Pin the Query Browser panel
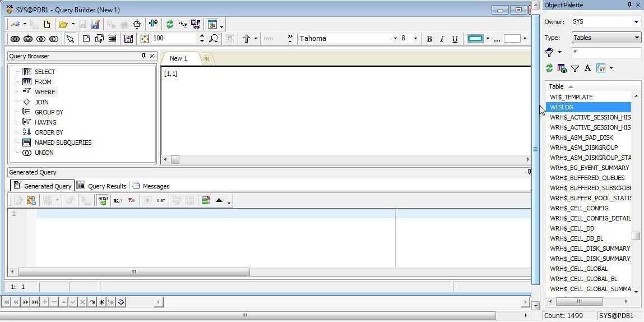The width and height of the screenshot is (644, 322). click(x=143, y=56)
